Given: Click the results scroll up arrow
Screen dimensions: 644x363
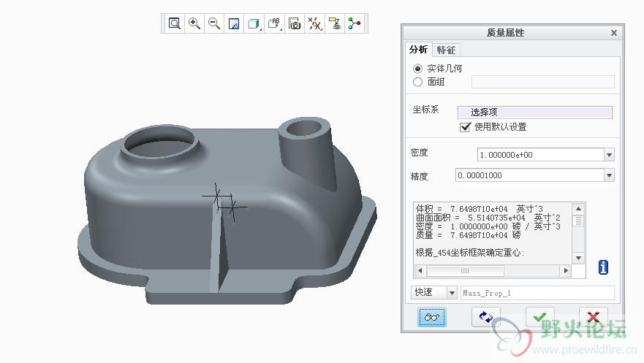Looking at the screenshot, I should pos(578,208).
